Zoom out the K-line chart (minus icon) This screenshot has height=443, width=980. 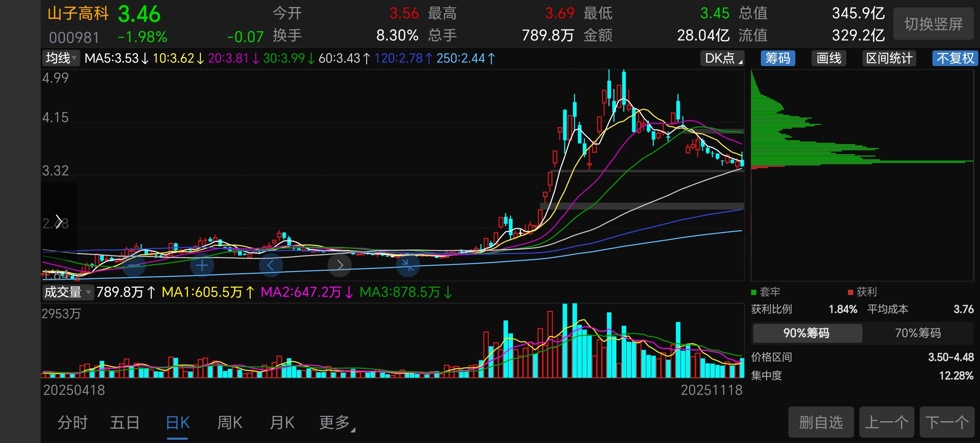[x=134, y=265]
